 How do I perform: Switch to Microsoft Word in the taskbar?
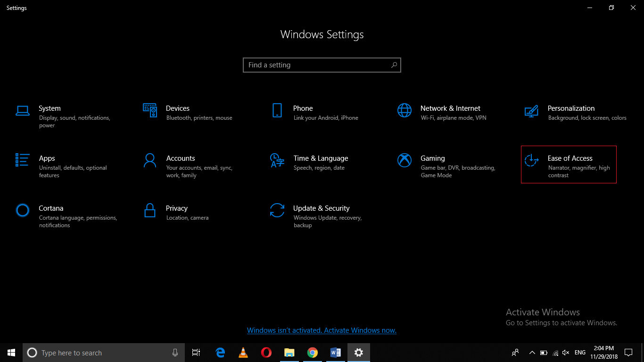pyautogui.click(x=335, y=353)
